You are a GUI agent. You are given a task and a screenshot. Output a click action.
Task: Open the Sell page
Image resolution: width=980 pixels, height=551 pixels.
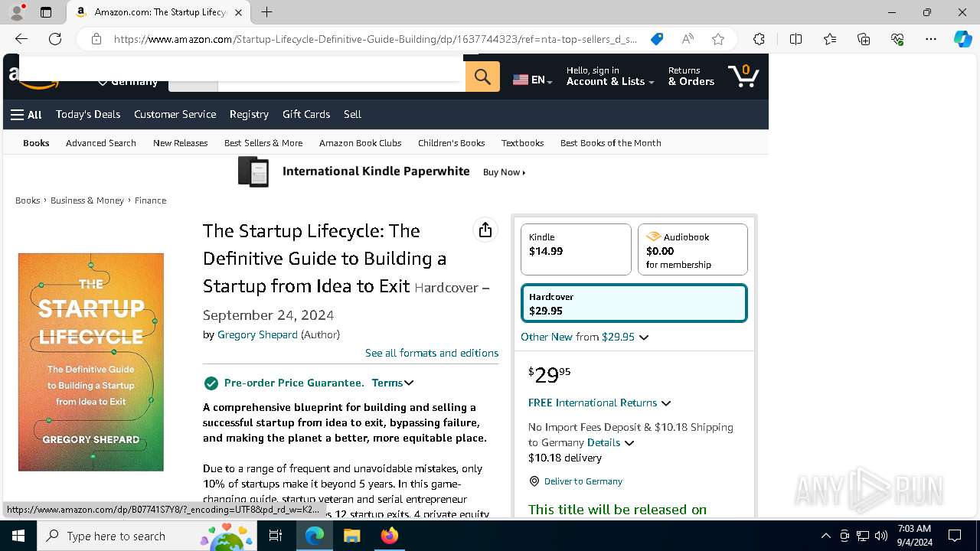pyautogui.click(x=352, y=115)
